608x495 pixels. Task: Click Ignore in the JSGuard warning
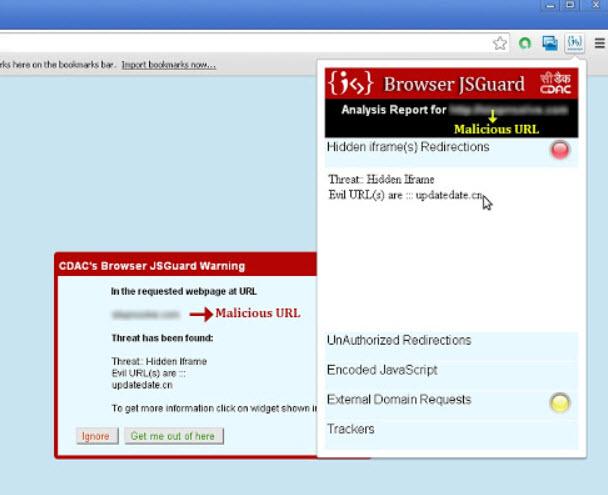[97, 436]
